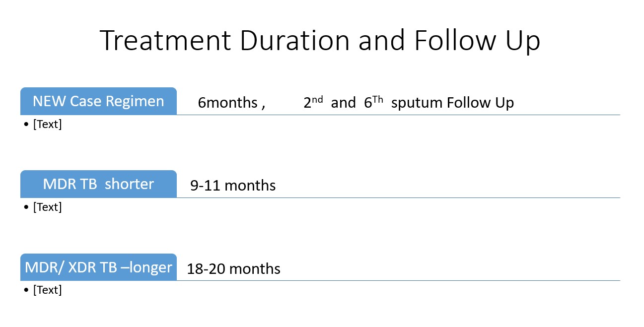Viewport: 644px width, 327px height.
Task: Click the 6months text
Action: coord(227,103)
